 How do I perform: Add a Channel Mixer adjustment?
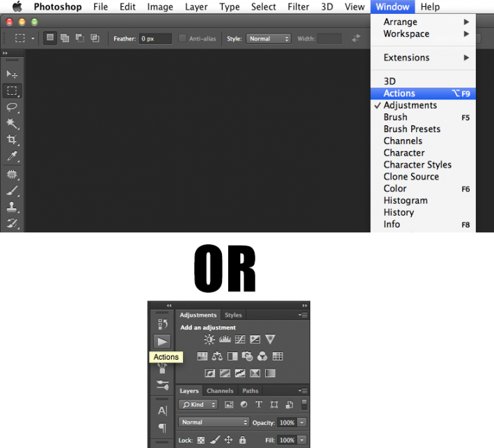(262, 356)
